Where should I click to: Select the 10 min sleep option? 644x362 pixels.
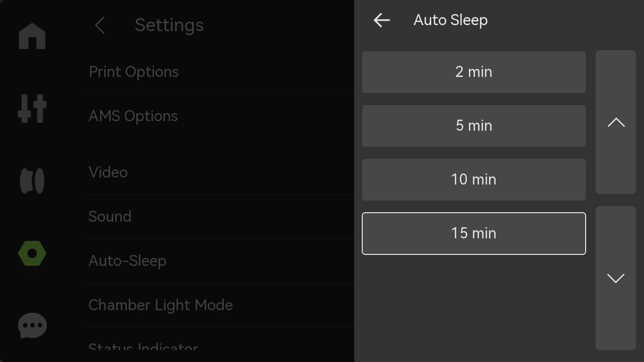[474, 179]
